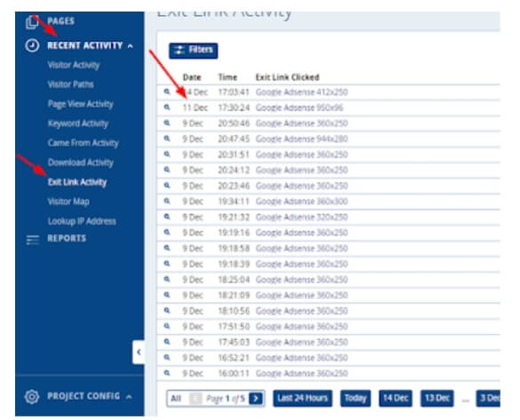Select Keyword Activity in sidebar
The image size is (520, 420).
pyautogui.click(x=78, y=123)
